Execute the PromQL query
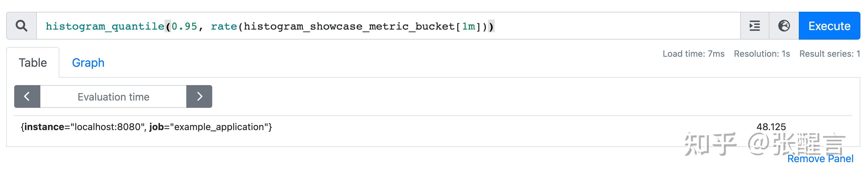 tap(829, 26)
